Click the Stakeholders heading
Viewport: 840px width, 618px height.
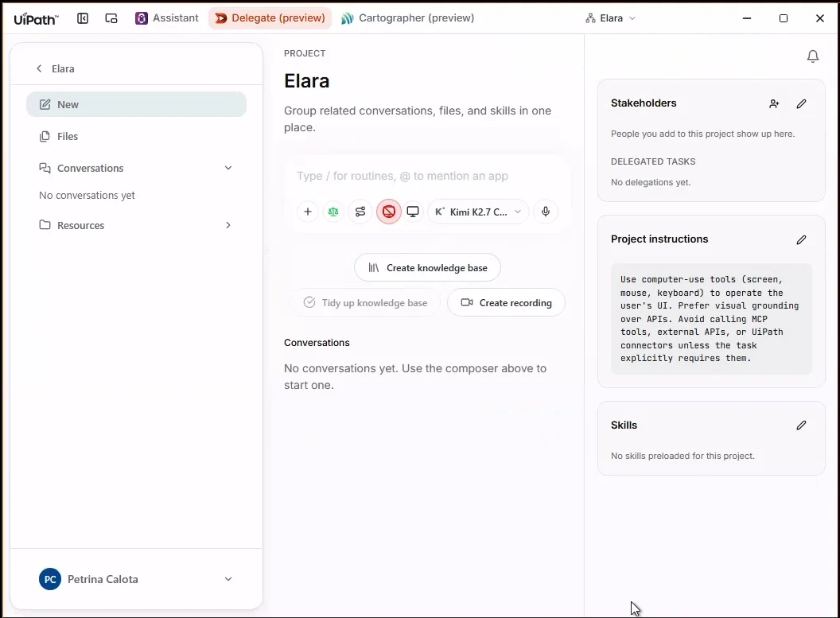pos(644,103)
